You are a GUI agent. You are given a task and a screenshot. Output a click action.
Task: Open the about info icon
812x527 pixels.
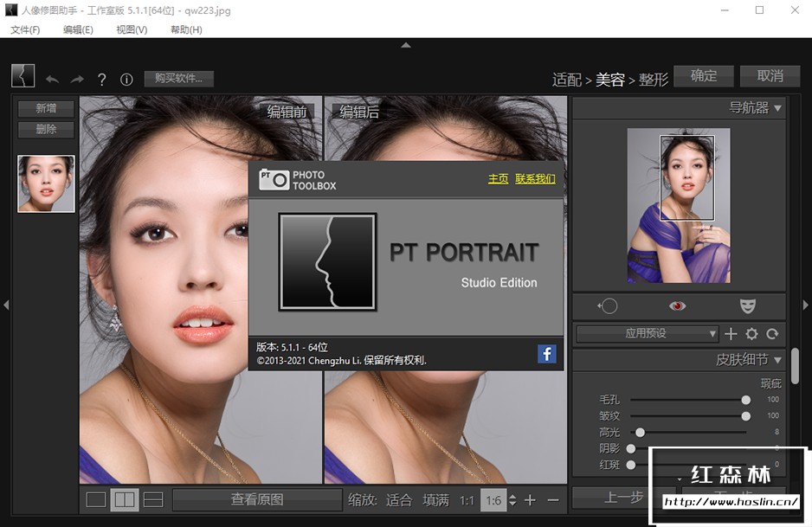click(126, 80)
